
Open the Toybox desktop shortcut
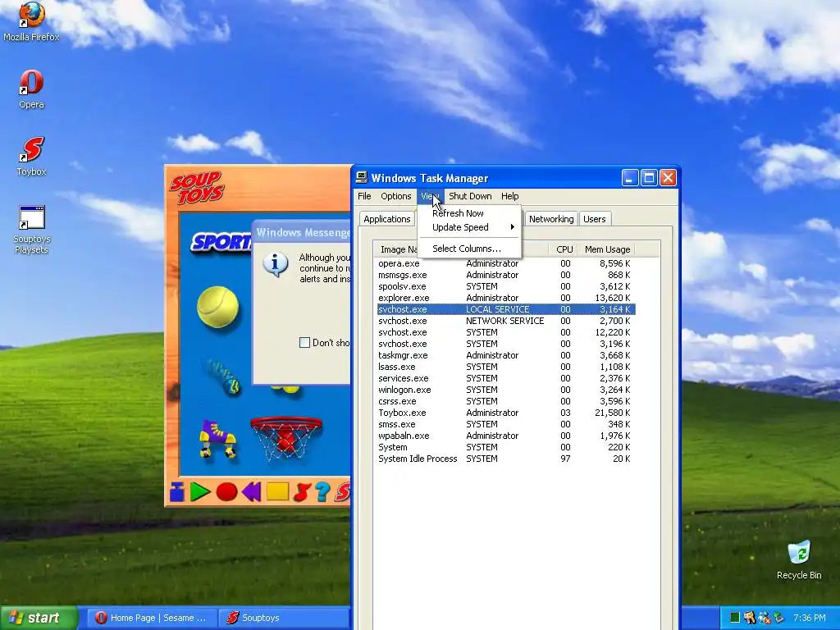tap(31, 157)
